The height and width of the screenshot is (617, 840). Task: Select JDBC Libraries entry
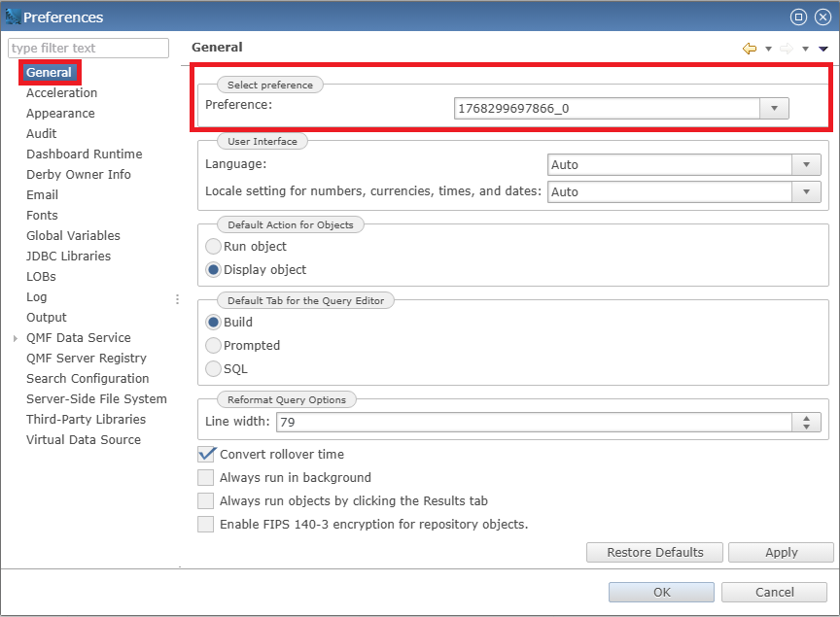68,256
